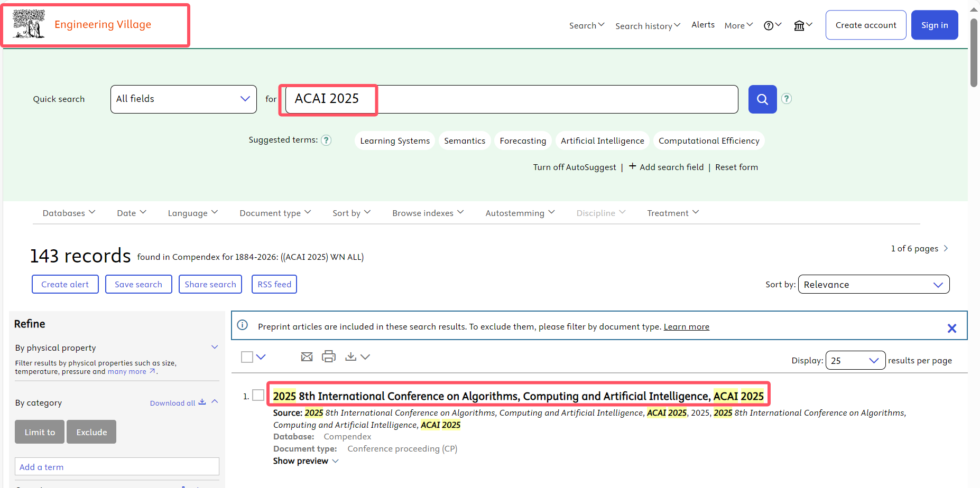Open the More menu in header
The width and height of the screenshot is (980, 488).
point(738,25)
